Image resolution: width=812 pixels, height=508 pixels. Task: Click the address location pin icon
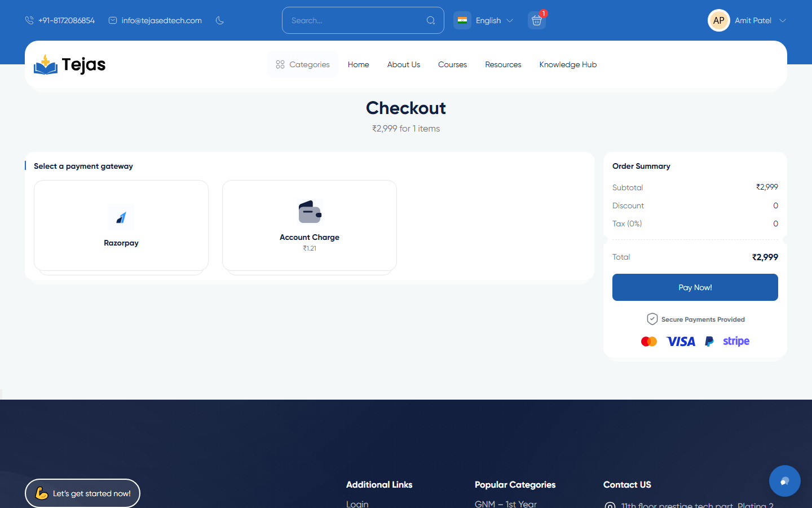[x=610, y=505]
